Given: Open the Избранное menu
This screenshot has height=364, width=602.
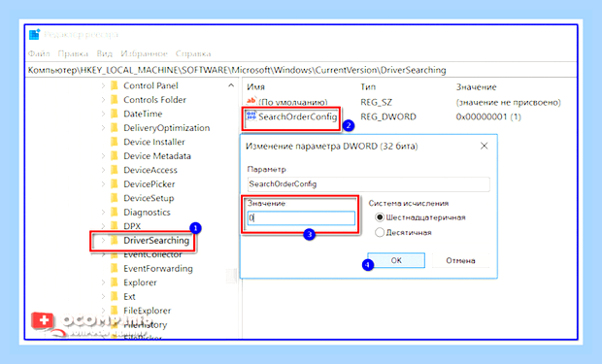Looking at the screenshot, I should coord(144,53).
